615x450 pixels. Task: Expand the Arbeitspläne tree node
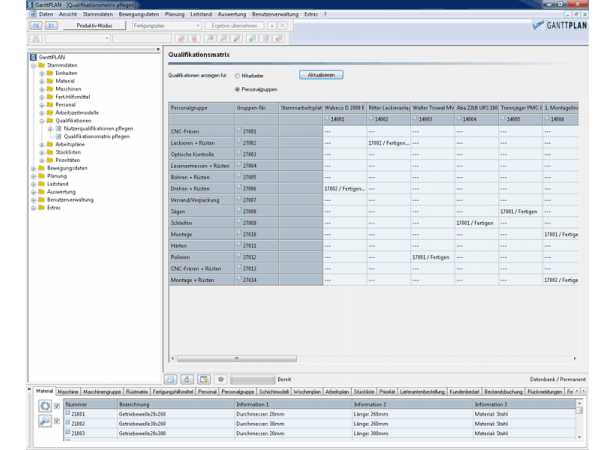point(42,145)
